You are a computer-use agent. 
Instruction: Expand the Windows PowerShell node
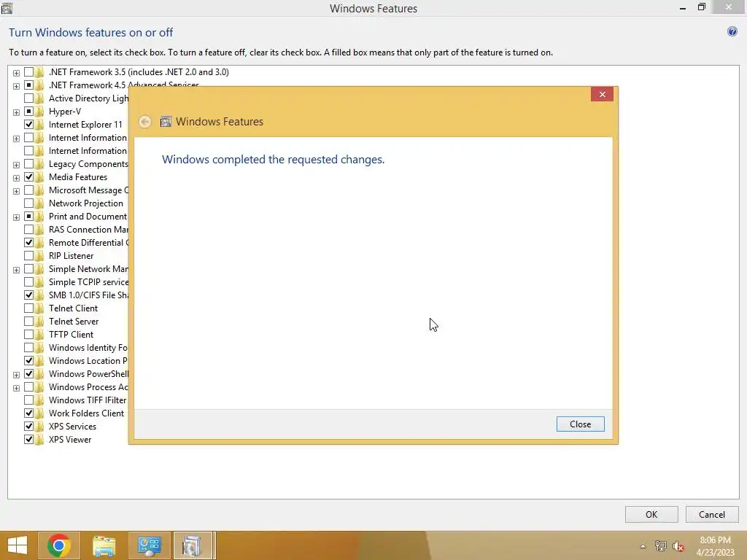coord(16,375)
